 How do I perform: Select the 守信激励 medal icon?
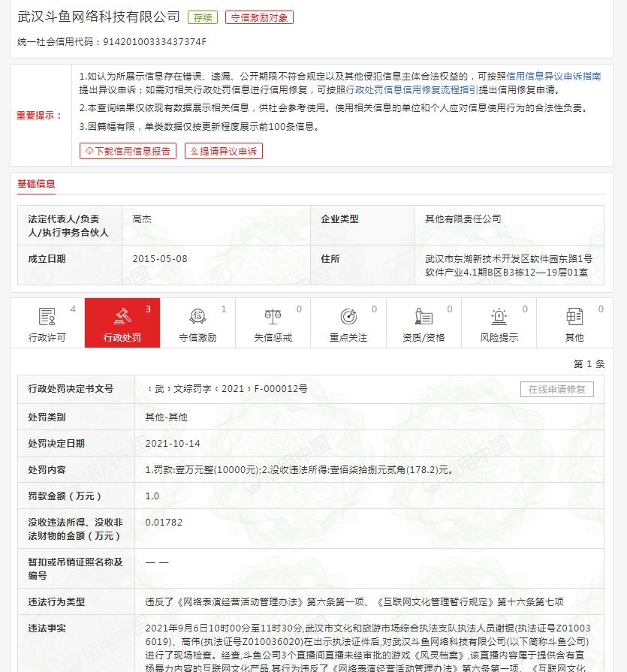(x=197, y=317)
